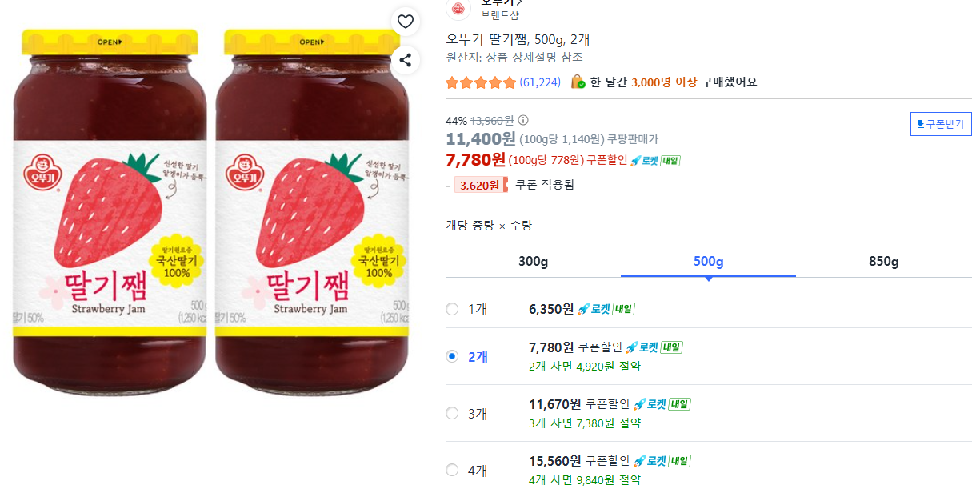Click the share icon
This screenshot has height=501, width=980.
tap(406, 60)
